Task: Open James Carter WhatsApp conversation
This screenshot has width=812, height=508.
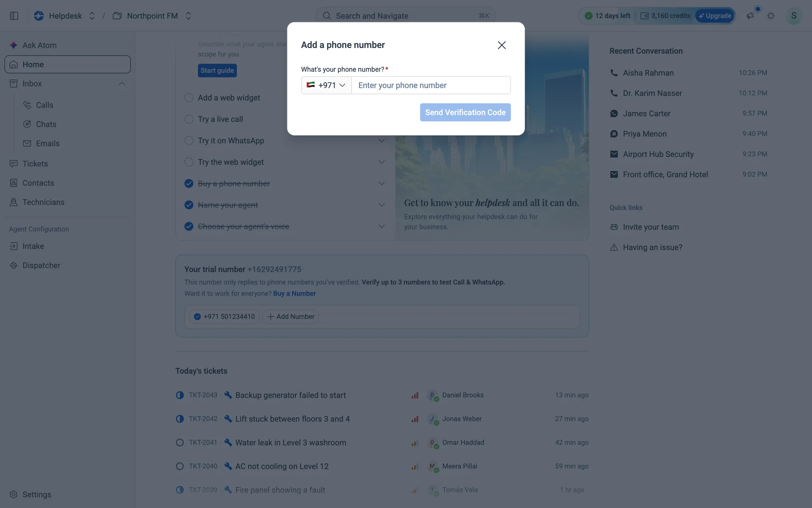Action: pos(688,113)
